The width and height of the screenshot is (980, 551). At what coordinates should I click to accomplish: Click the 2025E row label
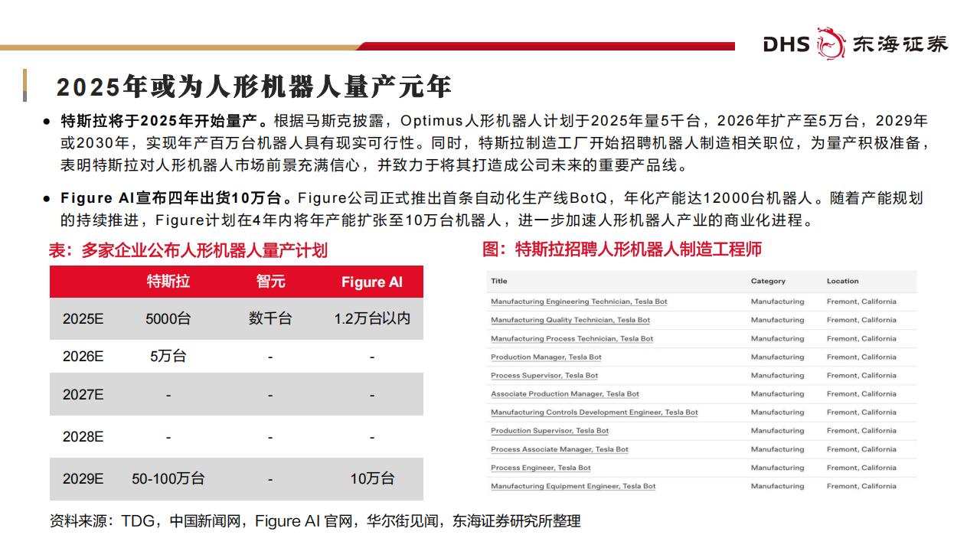(x=83, y=318)
